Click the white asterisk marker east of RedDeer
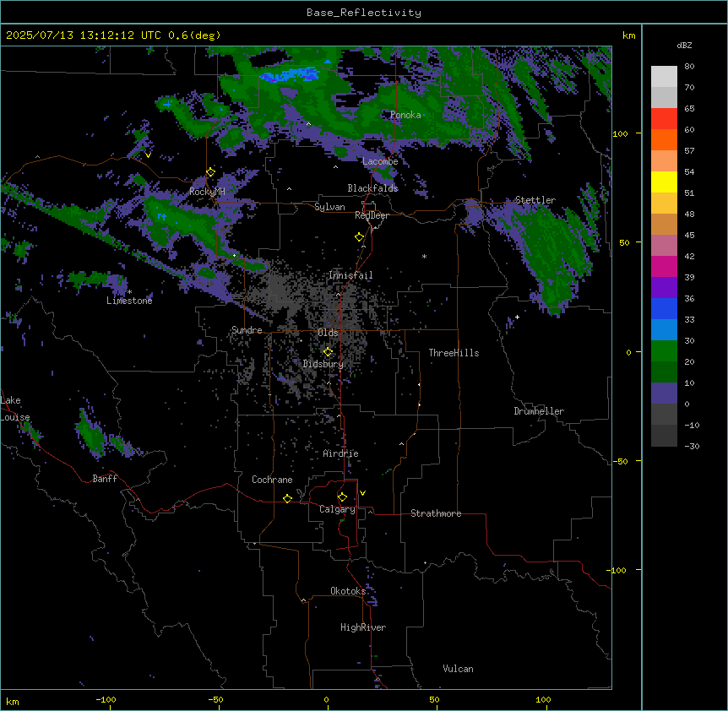This screenshot has width=728, height=711. pyautogui.click(x=424, y=256)
